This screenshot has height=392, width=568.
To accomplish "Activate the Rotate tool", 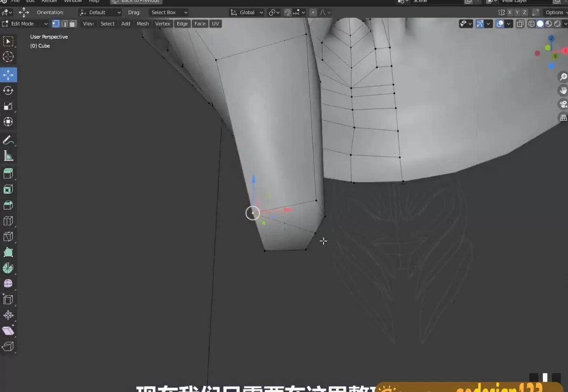I will pos(9,90).
